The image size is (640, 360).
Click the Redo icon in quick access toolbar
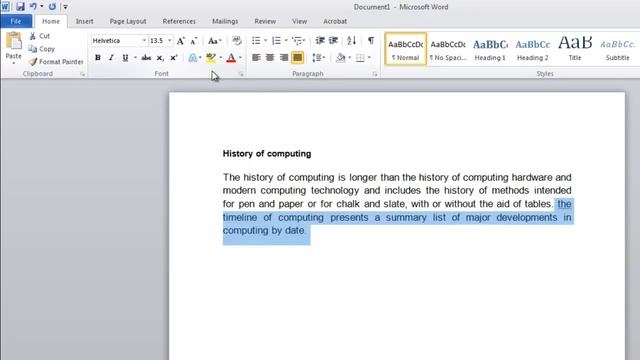[52, 7]
